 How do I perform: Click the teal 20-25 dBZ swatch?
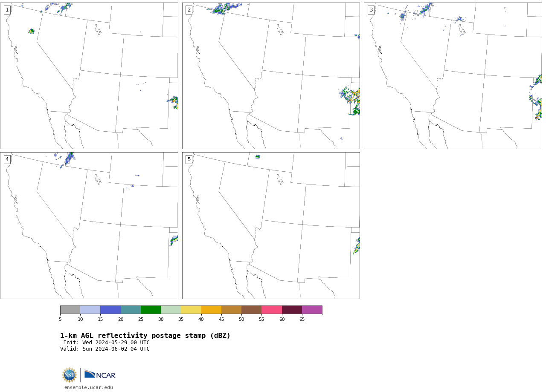click(x=131, y=310)
